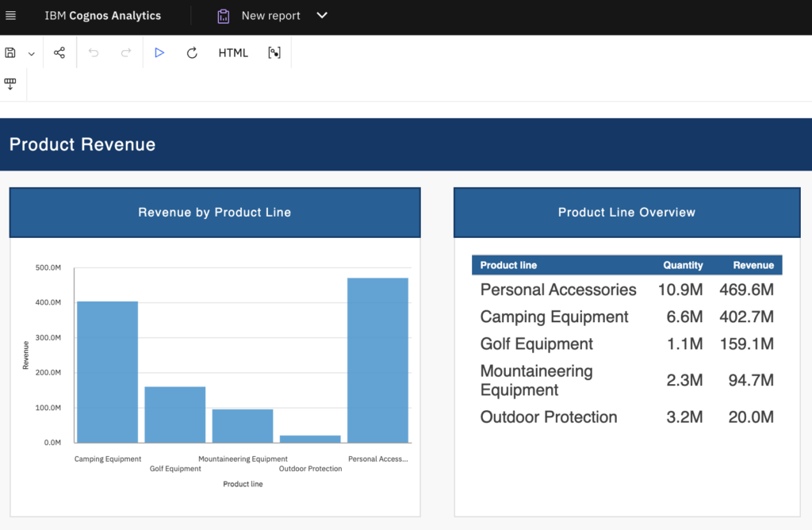Select the Camping Equipment bar in chart
The image size is (812, 530).
pos(107,371)
